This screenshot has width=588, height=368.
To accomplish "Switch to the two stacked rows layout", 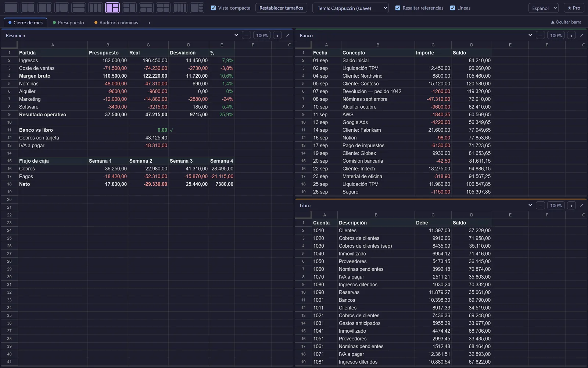I will click(79, 8).
